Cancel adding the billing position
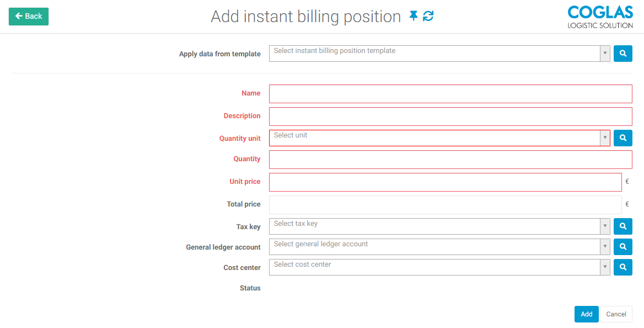This screenshot has width=644, height=328. 616,314
